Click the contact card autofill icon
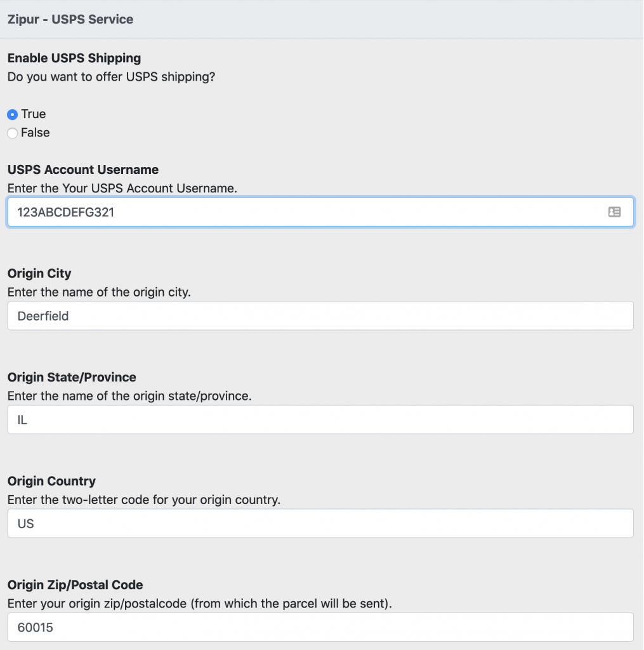Image resolution: width=644 pixels, height=650 pixels. click(x=614, y=212)
